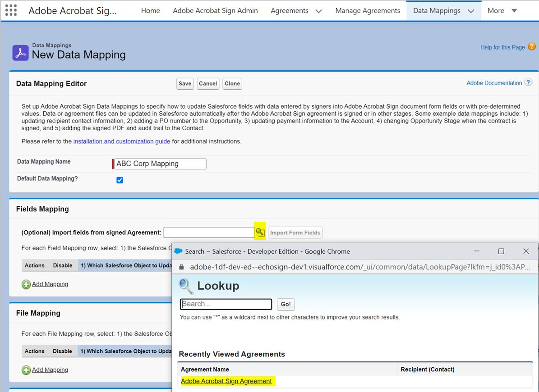This screenshot has height=392, width=539.
Task: Open the Manage Agreements tab
Action: click(368, 11)
